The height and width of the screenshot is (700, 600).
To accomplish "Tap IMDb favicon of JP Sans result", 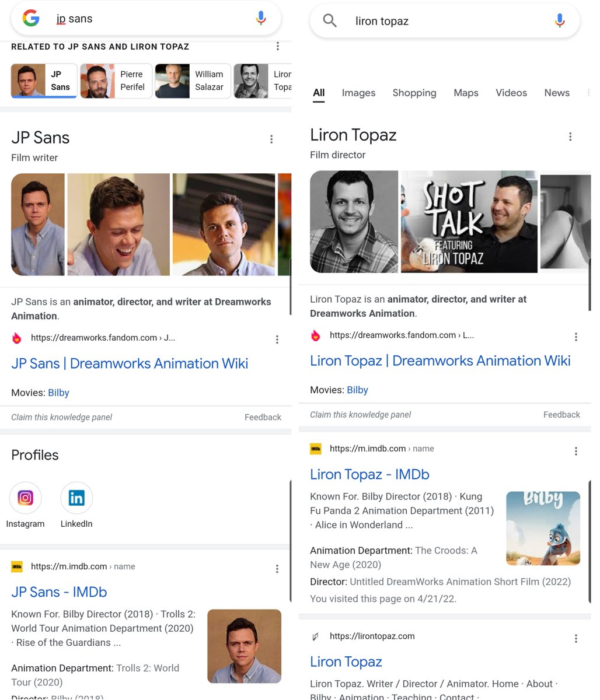I will coord(17,566).
